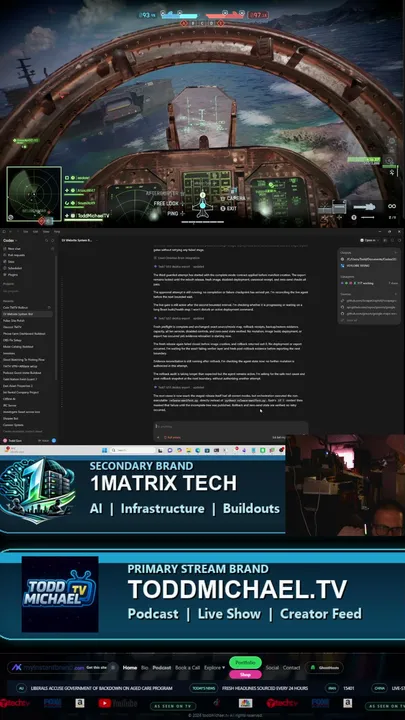This screenshot has height=720, width=405.
Task: Open Music Catalog Buildout recent chat
Action: [18, 347]
